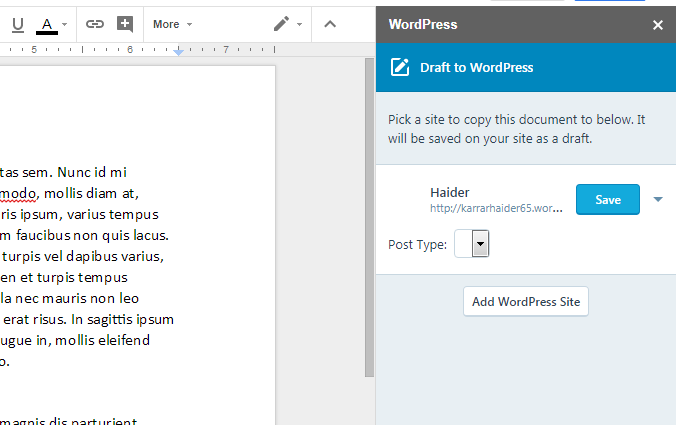
Task: Open the More toolbar menu
Action: click(172, 24)
